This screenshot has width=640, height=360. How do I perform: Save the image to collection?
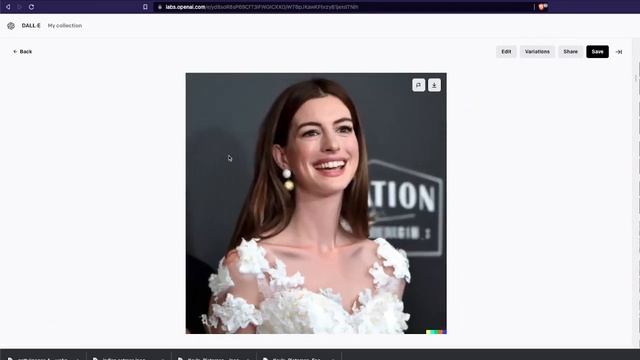tap(598, 52)
